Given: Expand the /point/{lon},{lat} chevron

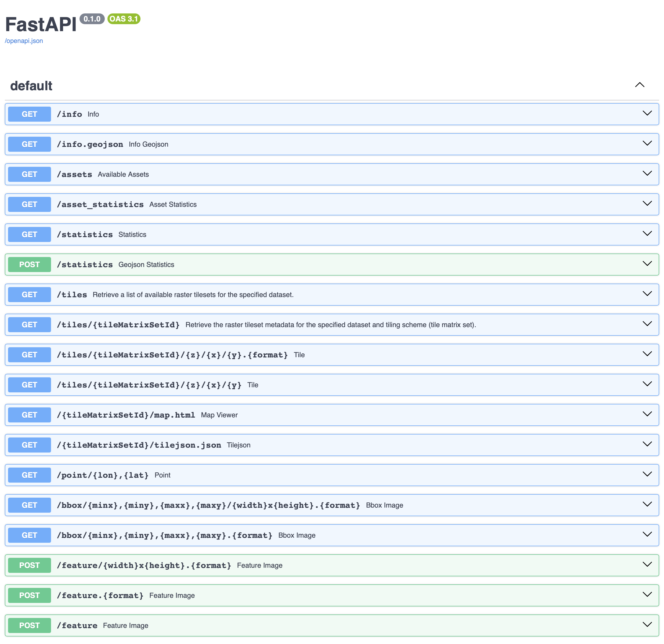Looking at the screenshot, I should pos(647,474).
